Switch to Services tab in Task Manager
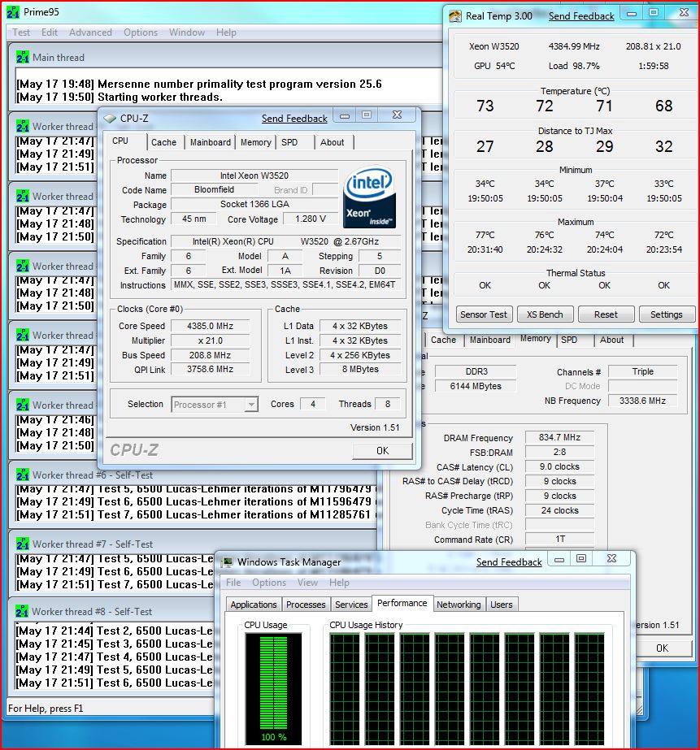Screen dimensions: 700x750 (351, 605)
